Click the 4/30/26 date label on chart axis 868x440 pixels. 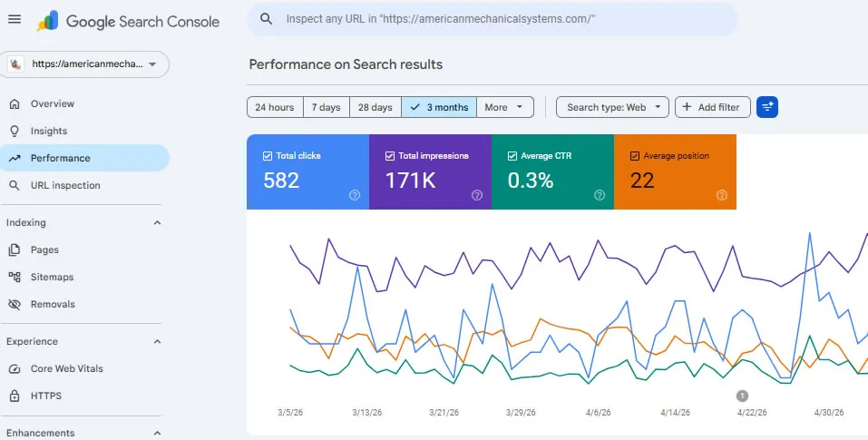[x=829, y=413]
